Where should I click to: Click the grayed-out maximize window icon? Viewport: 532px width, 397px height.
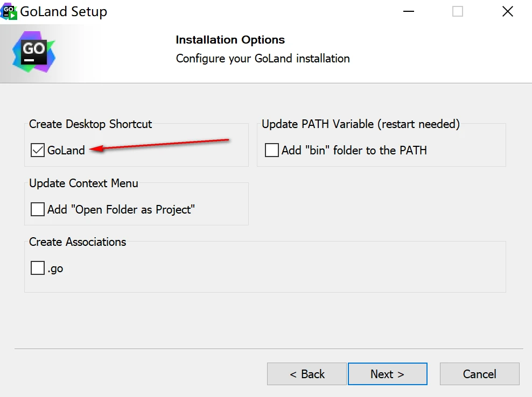(x=457, y=11)
